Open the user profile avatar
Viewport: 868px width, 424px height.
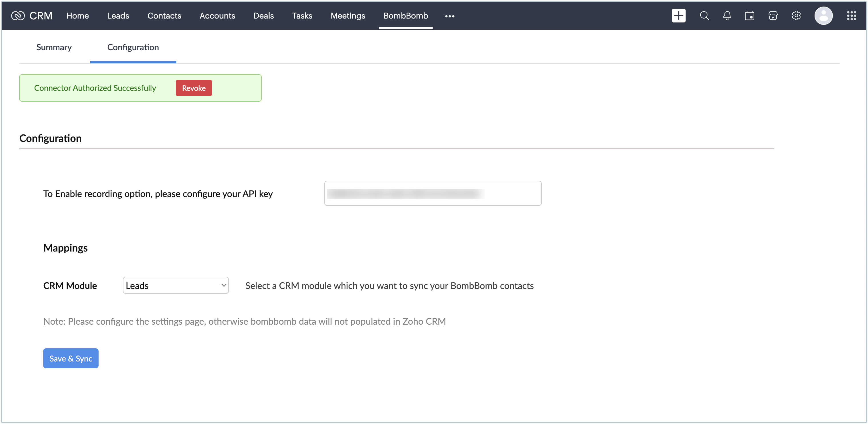coord(823,16)
